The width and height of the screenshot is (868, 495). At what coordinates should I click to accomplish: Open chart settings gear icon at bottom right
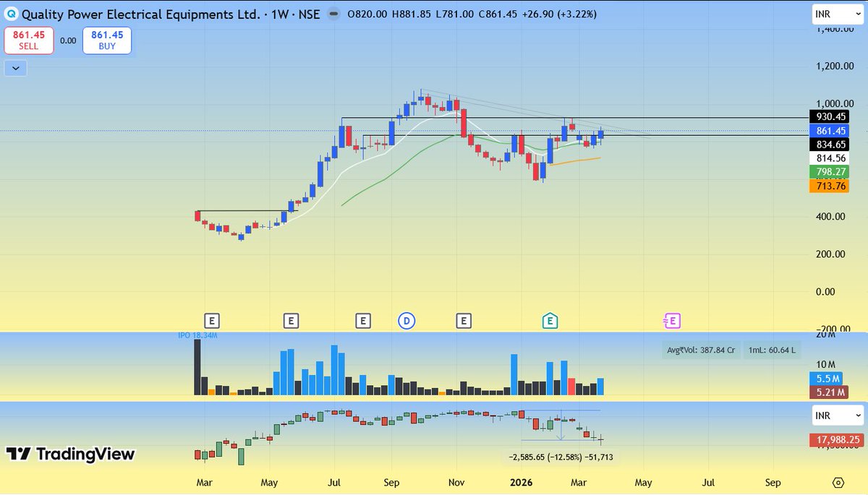pyautogui.click(x=838, y=483)
